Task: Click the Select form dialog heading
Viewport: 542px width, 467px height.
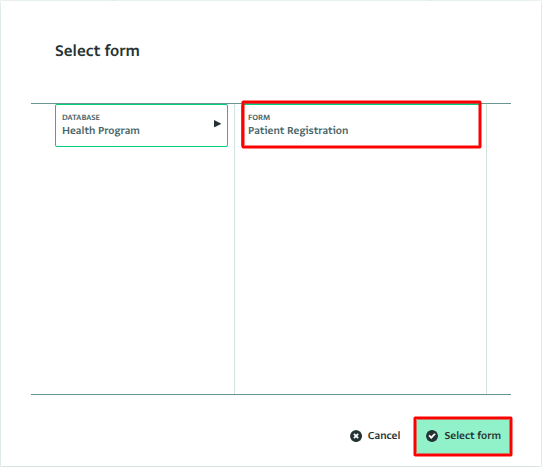Action: tap(97, 51)
